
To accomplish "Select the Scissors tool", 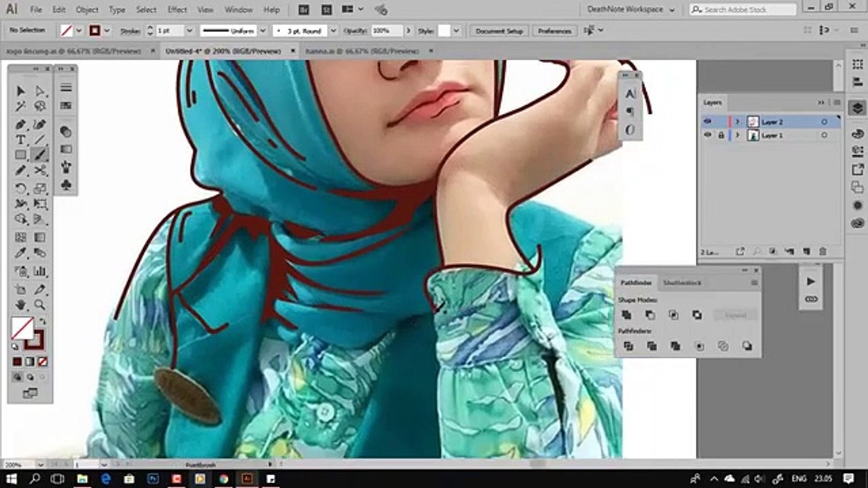I will [x=40, y=171].
